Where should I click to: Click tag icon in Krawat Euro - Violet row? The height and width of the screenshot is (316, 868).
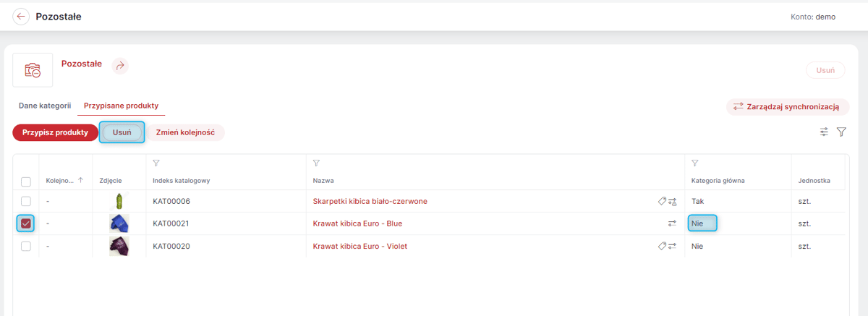pos(662,246)
